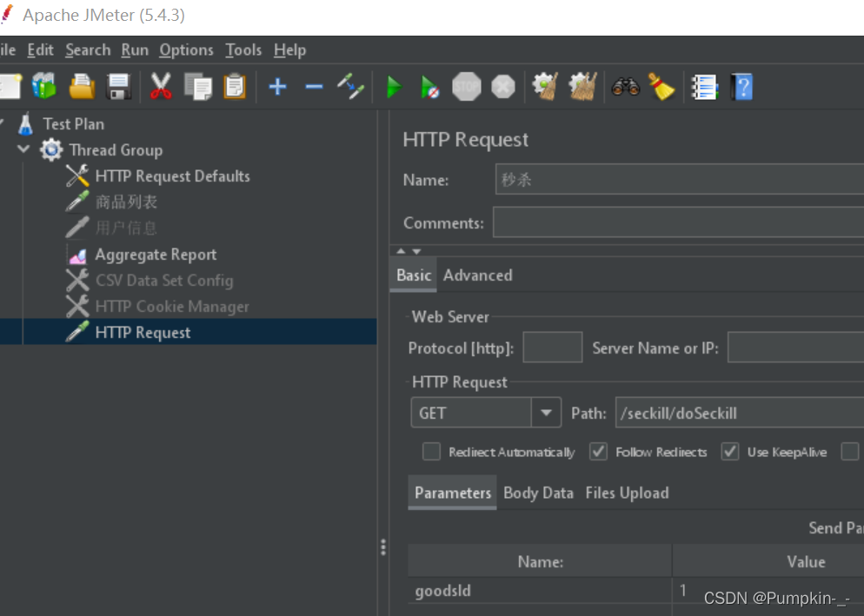The image size is (864, 616).
Task: Click the down arrow below Comments
Action: click(x=416, y=251)
